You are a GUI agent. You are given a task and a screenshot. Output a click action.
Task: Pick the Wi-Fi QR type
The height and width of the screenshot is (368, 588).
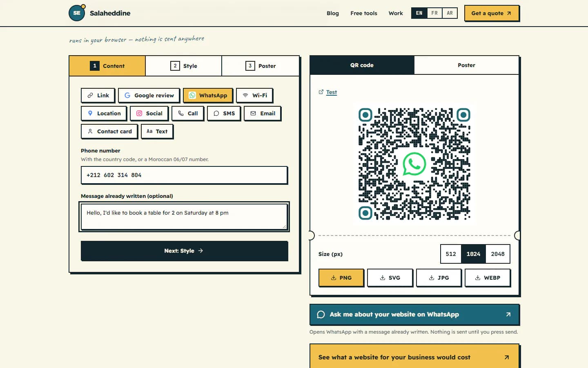click(x=254, y=95)
